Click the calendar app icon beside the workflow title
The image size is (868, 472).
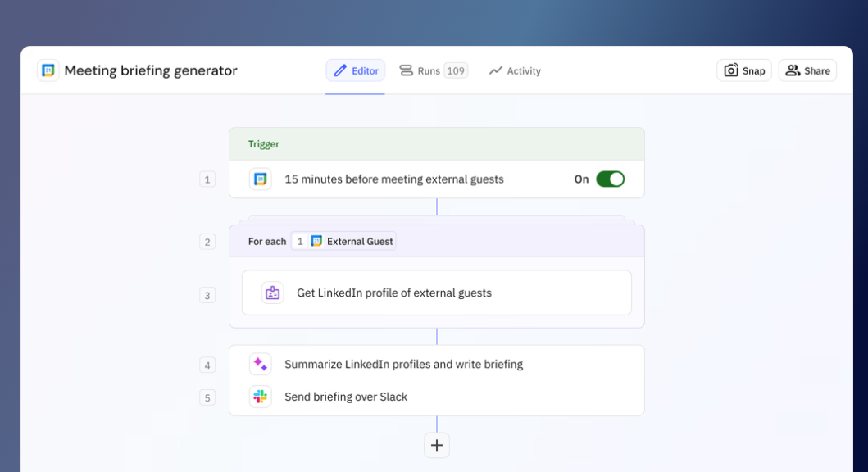(x=47, y=70)
